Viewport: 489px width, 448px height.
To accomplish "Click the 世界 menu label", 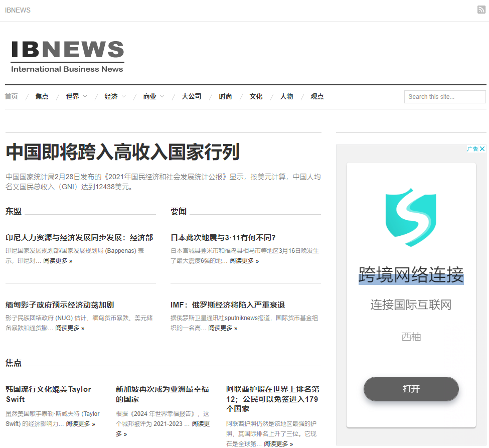I will 72,96.
